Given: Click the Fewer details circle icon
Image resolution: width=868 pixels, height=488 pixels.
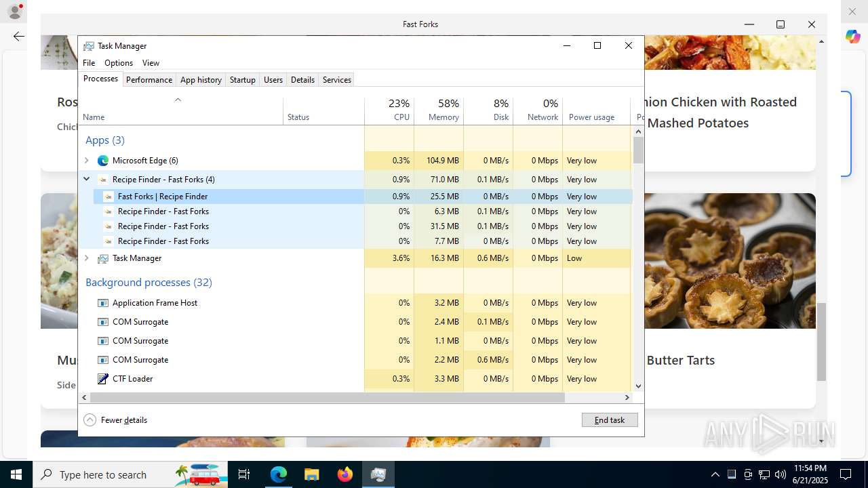Looking at the screenshot, I should coord(90,420).
